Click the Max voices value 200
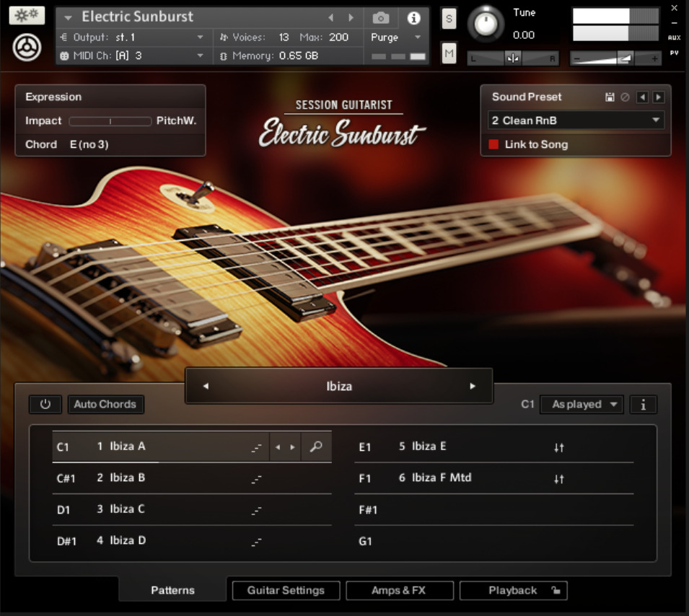The image size is (689, 616). click(339, 38)
